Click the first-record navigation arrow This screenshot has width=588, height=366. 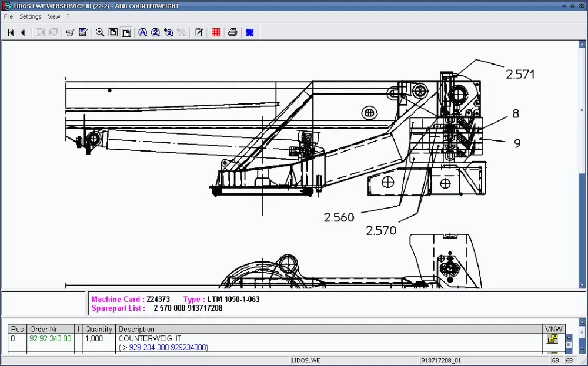coord(10,32)
